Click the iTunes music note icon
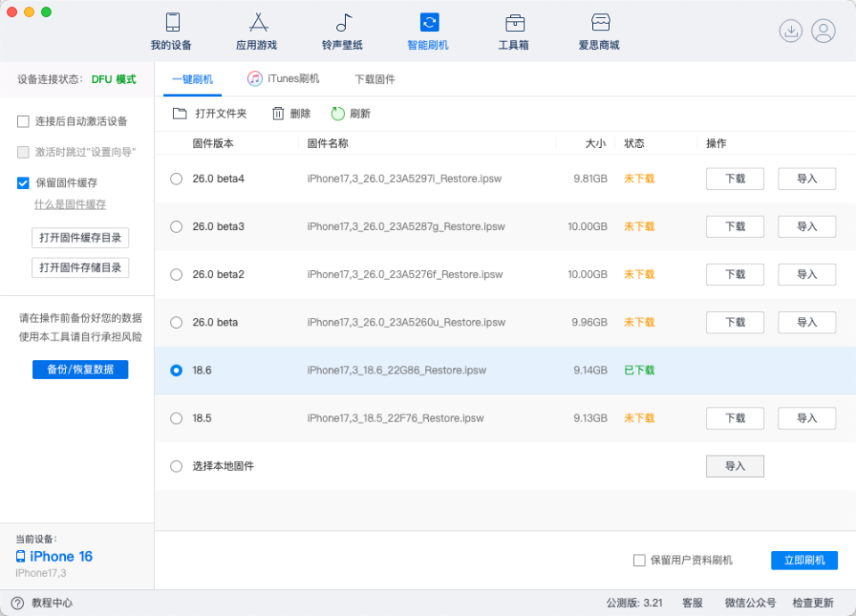 coord(254,78)
